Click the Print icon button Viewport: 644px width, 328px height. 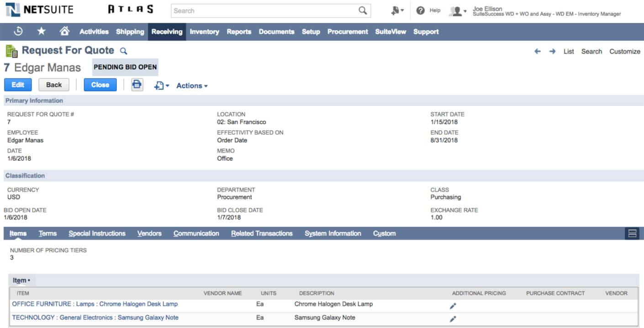click(137, 85)
